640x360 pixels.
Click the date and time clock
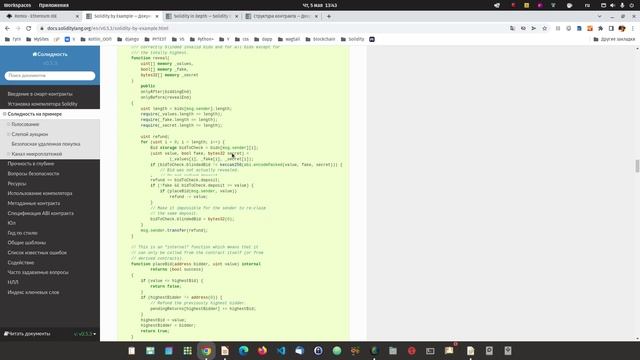pos(320,5)
